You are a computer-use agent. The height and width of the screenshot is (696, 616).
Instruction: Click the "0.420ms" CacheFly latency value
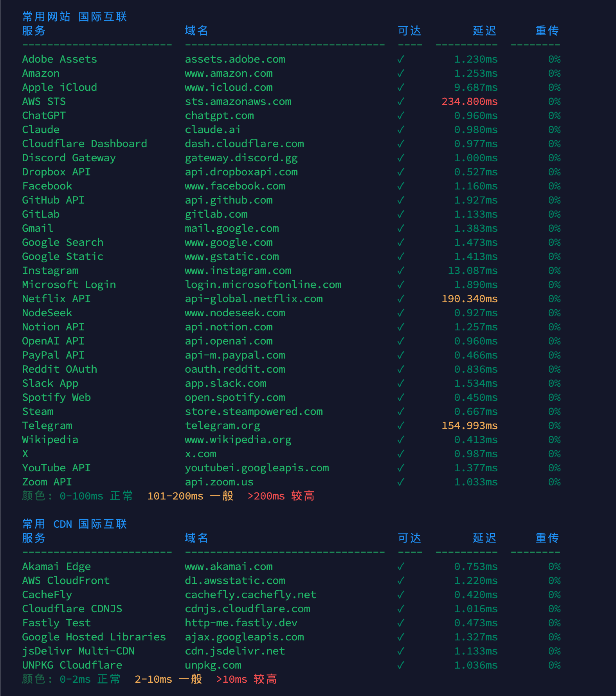tap(476, 595)
